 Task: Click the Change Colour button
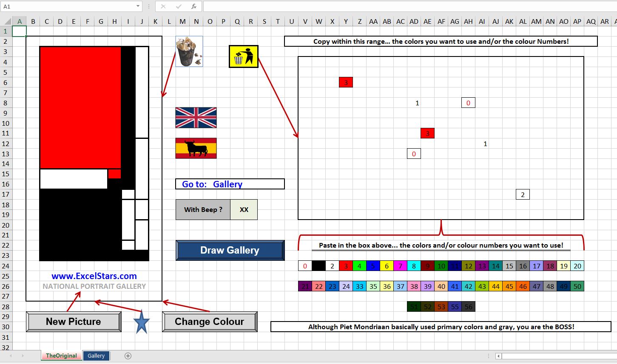(x=210, y=322)
